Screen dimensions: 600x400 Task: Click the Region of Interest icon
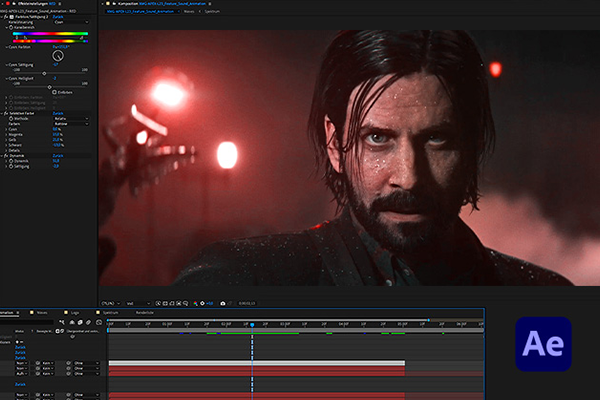179,303
